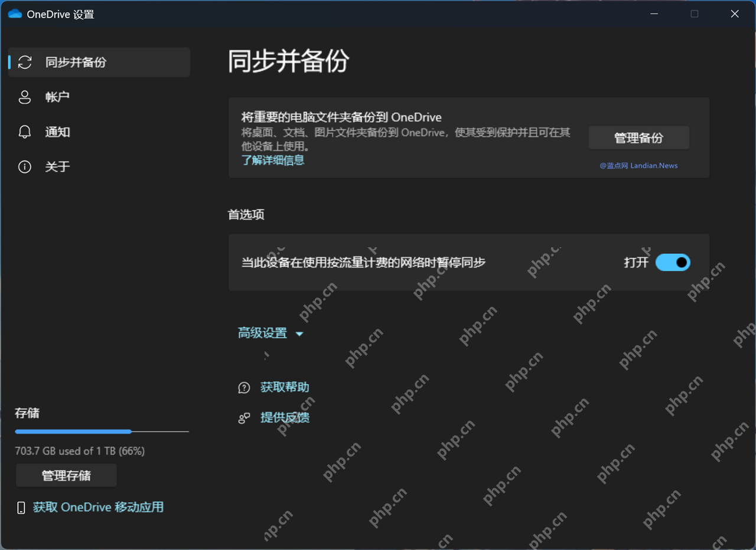Maximize the OneDrive 设置 window
The height and width of the screenshot is (550, 756).
pos(695,14)
